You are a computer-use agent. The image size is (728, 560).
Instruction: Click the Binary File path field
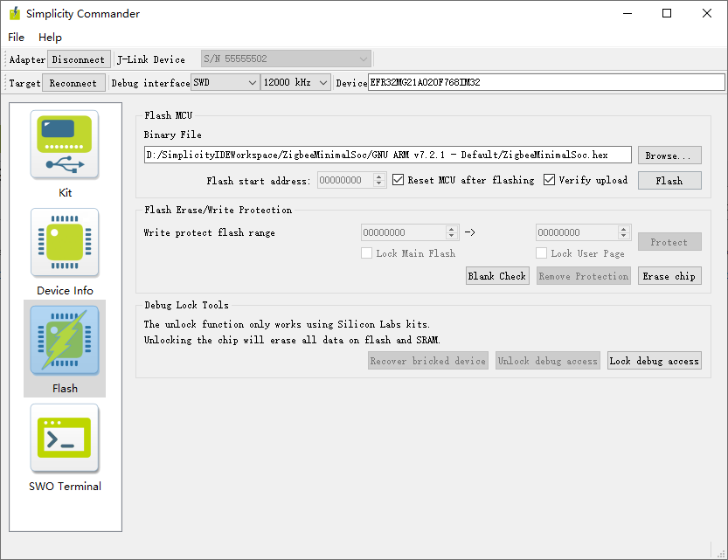coord(387,156)
